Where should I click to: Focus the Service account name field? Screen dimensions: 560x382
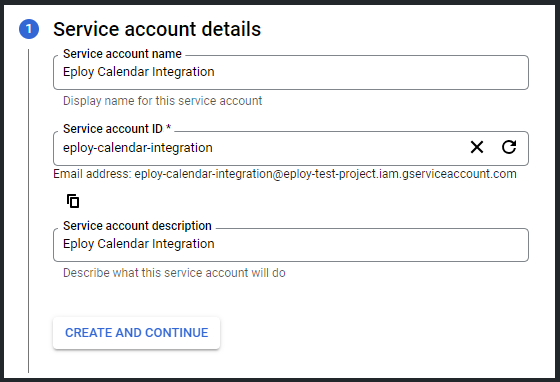[x=291, y=72]
